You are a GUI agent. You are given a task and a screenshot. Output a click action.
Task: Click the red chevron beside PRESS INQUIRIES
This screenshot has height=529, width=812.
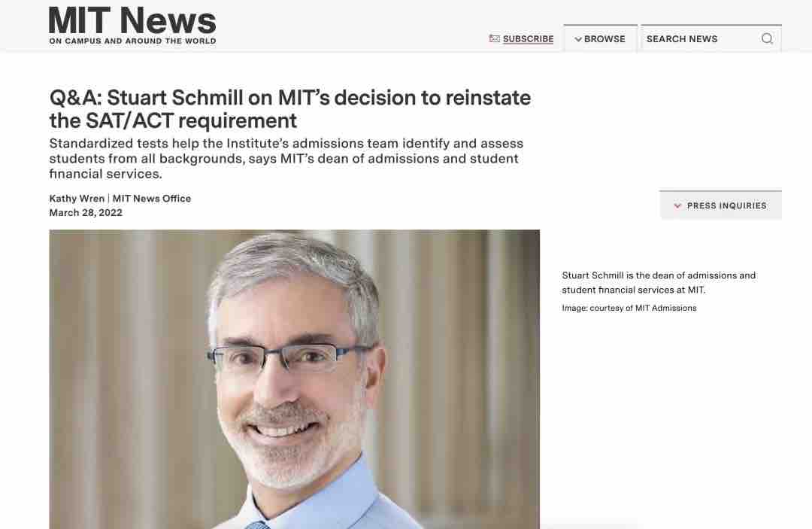(677, 205)
